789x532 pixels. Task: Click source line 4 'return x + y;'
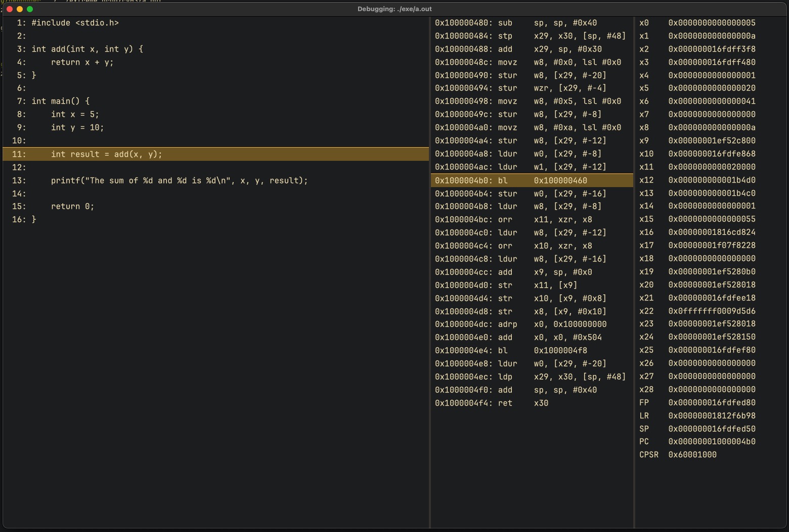pyautogui.click(x=82, y=62)
